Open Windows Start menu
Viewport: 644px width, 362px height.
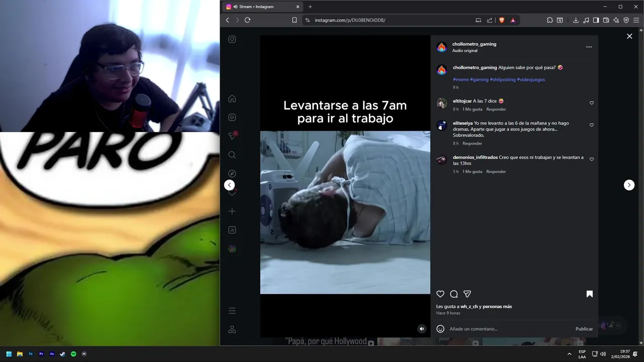point(9,354)
